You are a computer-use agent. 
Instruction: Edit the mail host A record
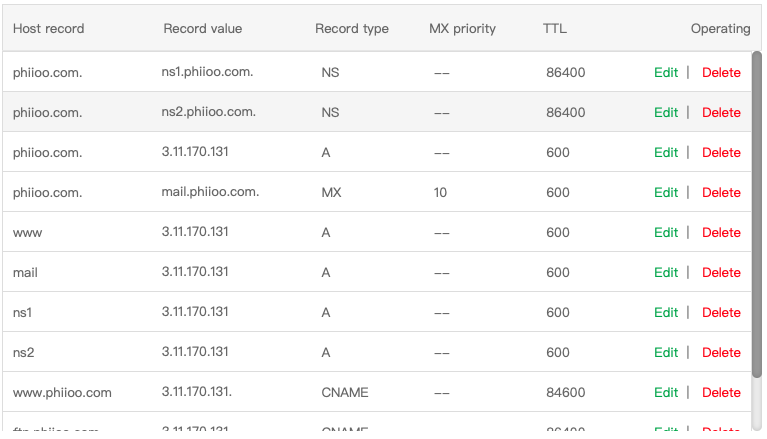coord(665,272)
